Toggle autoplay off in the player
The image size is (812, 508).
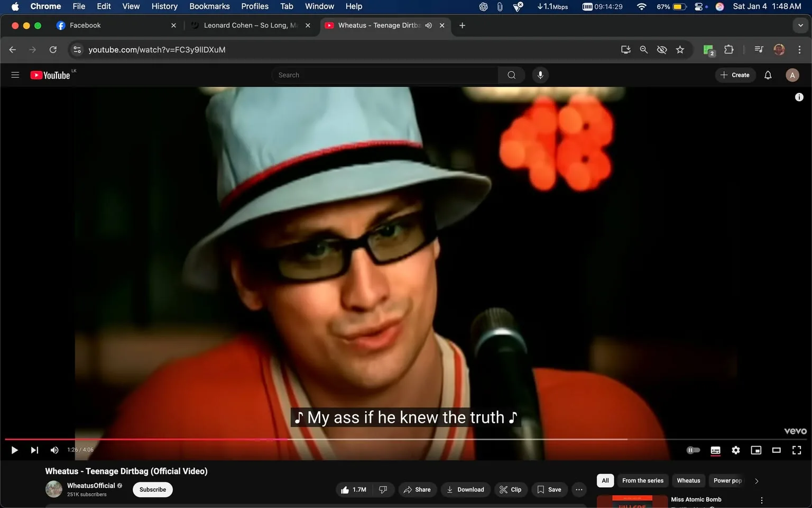(x=693, y=450)
